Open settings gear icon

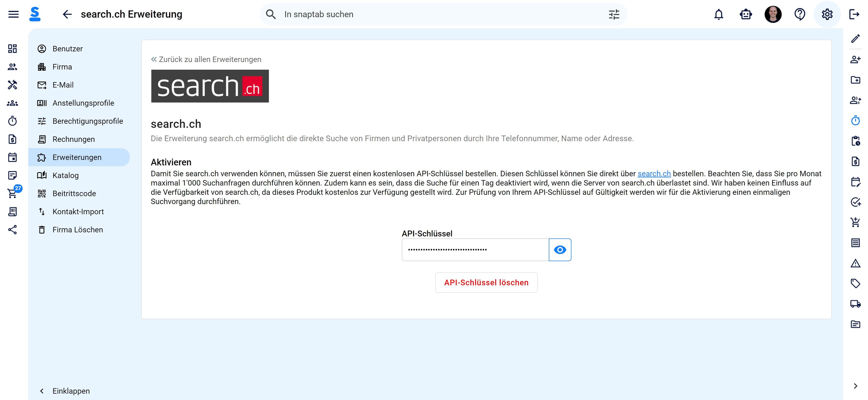coord(827,14)
